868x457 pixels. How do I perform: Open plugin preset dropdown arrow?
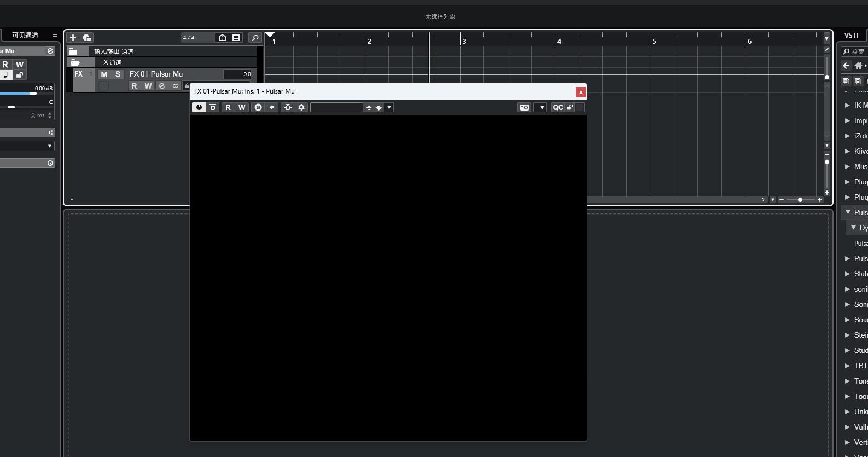click(389, 107)
